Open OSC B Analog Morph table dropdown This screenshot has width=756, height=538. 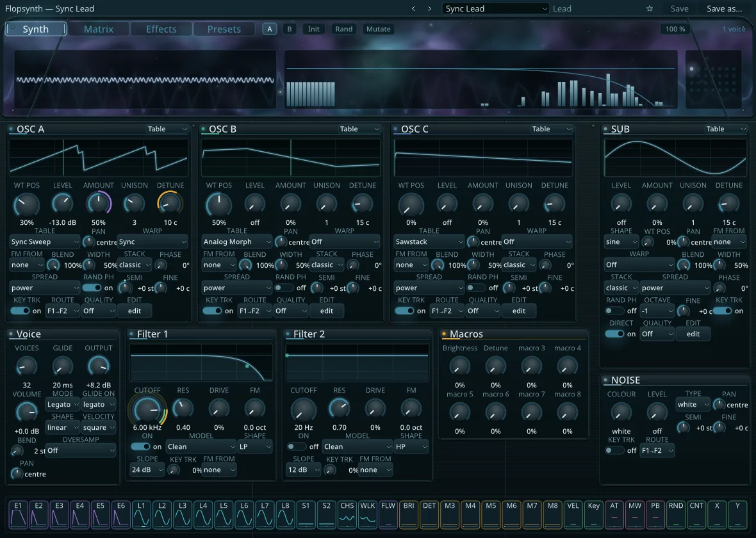[237, 241]
